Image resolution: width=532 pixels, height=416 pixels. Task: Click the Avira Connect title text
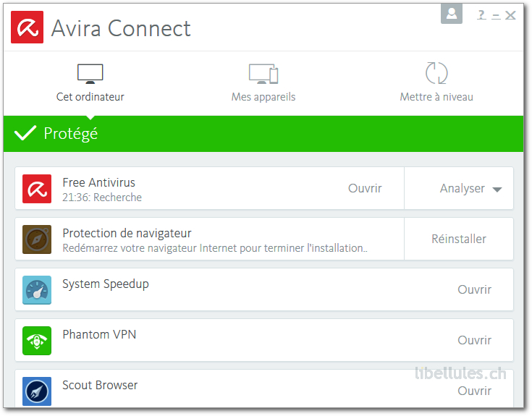(x=121, y=28)
